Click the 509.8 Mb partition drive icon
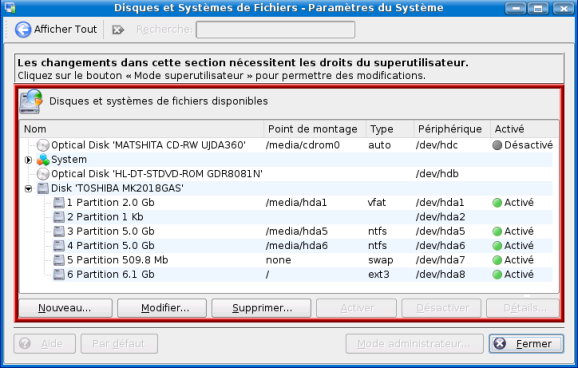The width and height of the screenshot is (578, 368). tap(59, 260)
